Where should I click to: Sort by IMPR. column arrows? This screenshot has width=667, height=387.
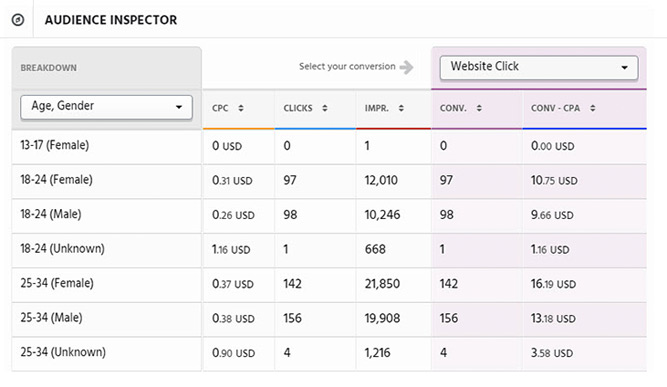(401, 108)
